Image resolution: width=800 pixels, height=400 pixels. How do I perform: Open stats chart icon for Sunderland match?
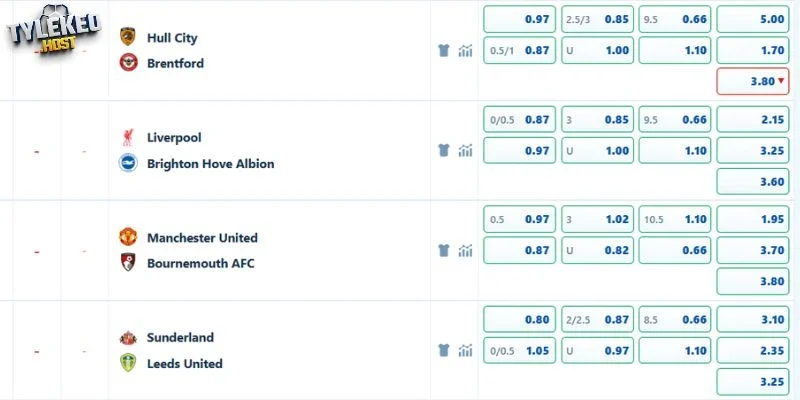point(465,351)
